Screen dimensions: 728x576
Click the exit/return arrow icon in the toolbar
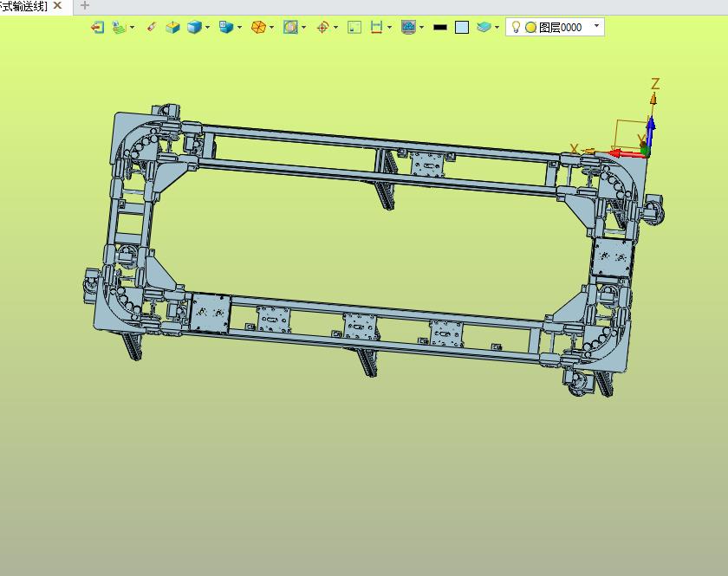[x=97, y=28]
